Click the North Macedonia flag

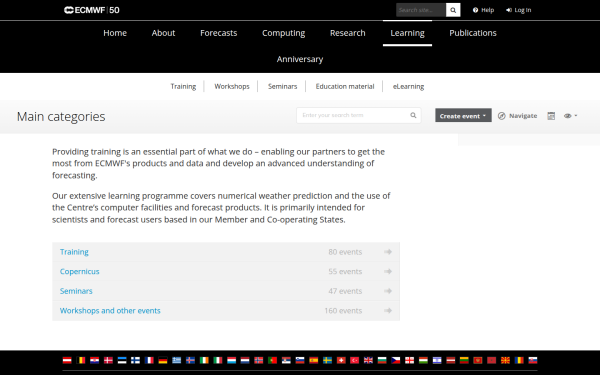[505, 360]
